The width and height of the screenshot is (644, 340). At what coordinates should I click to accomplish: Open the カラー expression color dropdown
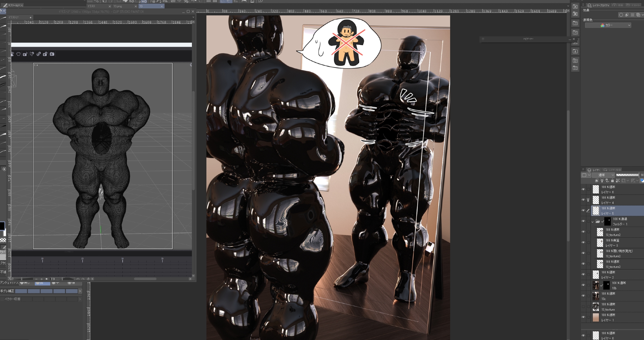pyautogui.click(x=608, y=25)
